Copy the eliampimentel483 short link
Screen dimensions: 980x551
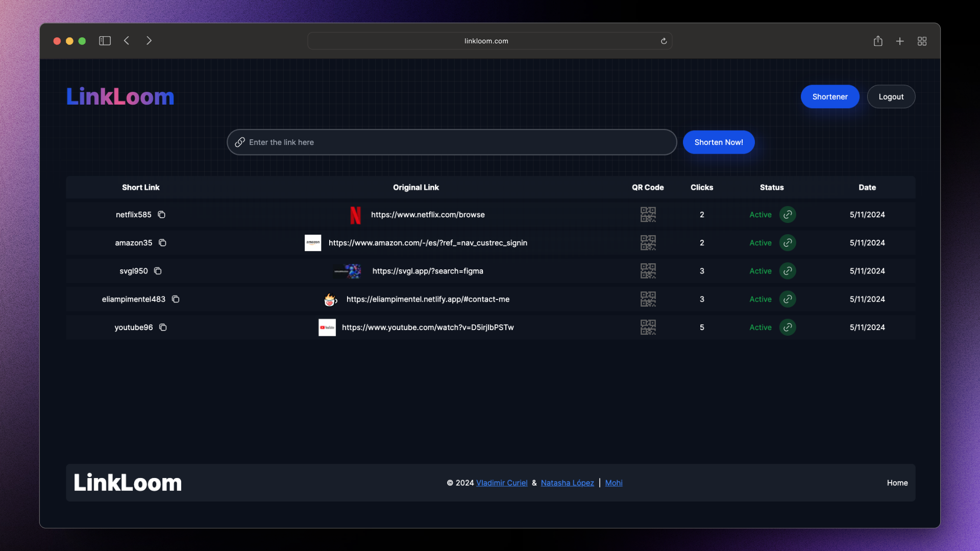(176, 299)
